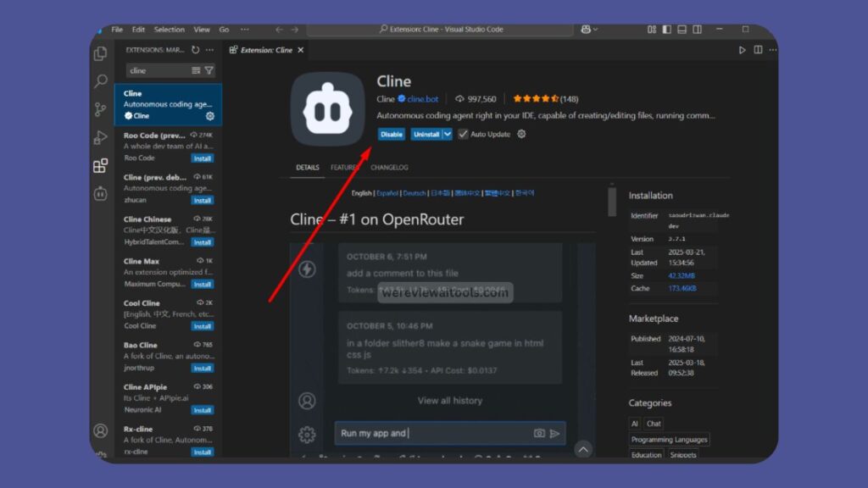Open the Deutsch readme link
This screenshot has height=488, width=868.
(x=414, y=193)
